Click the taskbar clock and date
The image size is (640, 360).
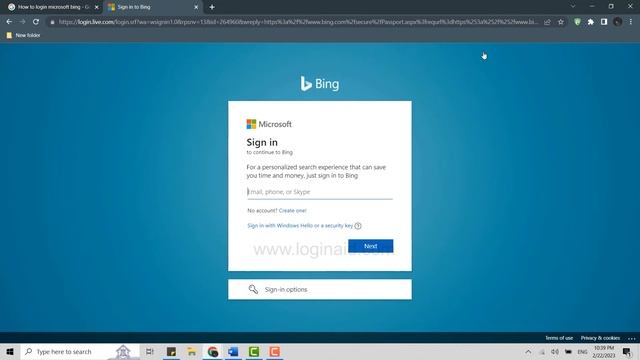[604, 352]
